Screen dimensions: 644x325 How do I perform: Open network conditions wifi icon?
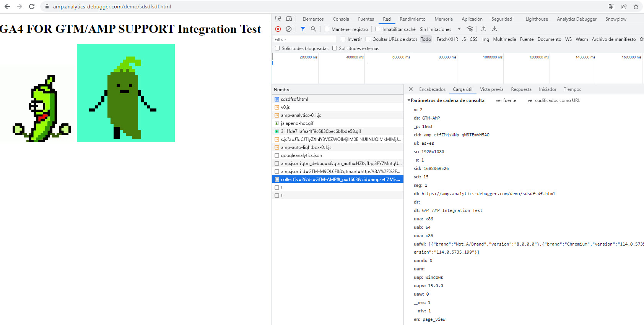470,29
